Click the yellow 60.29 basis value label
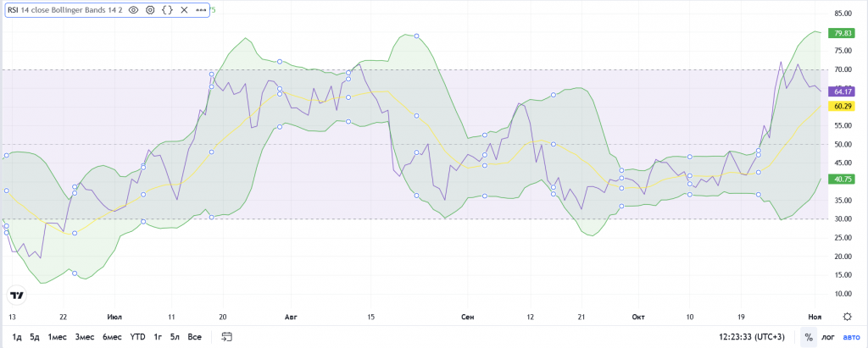The height and width of the screenshot is (348, 868). 843,106
